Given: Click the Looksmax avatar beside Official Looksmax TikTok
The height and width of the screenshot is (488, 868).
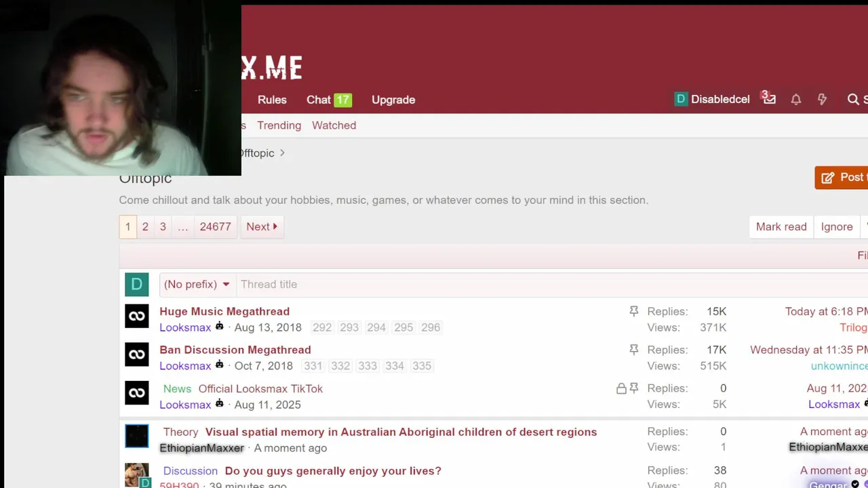Looking at the screenshot, I should coord(136,393).
